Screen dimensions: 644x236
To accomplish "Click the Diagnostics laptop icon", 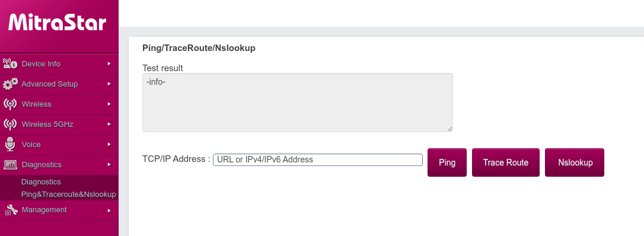I will (x=10, y=165).
